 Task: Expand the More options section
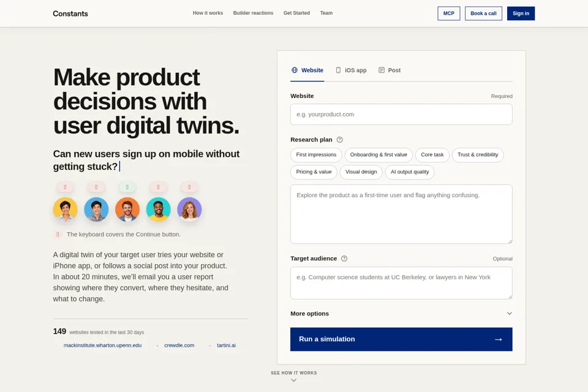tap(401, 314)
